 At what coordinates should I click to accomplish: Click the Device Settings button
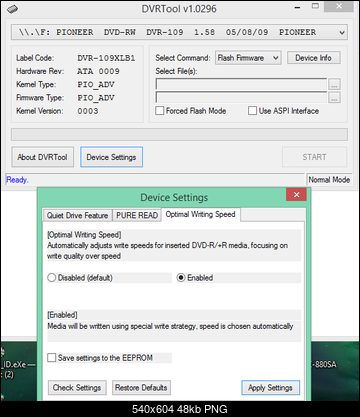tap(111, 157)
